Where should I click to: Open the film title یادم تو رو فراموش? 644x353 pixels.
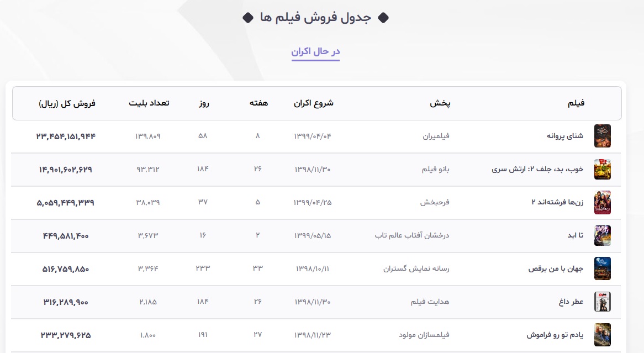tap(555, 335)
